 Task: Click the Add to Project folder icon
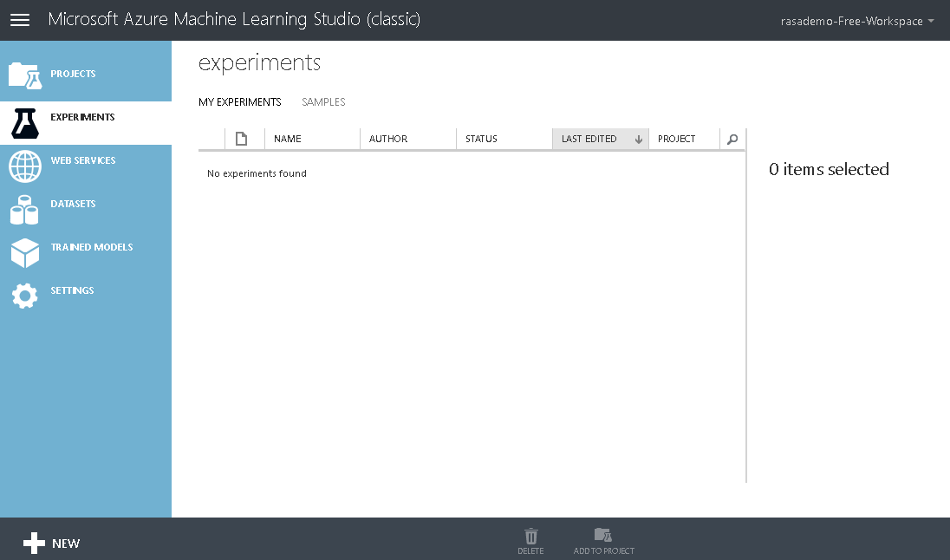coord(602,535)
